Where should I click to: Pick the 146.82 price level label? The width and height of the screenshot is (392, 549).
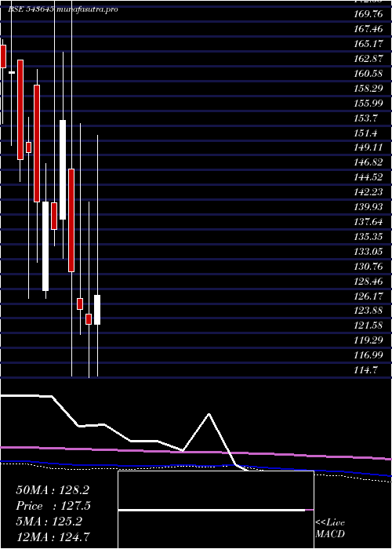pyautogui.click(x=368, y=162)
